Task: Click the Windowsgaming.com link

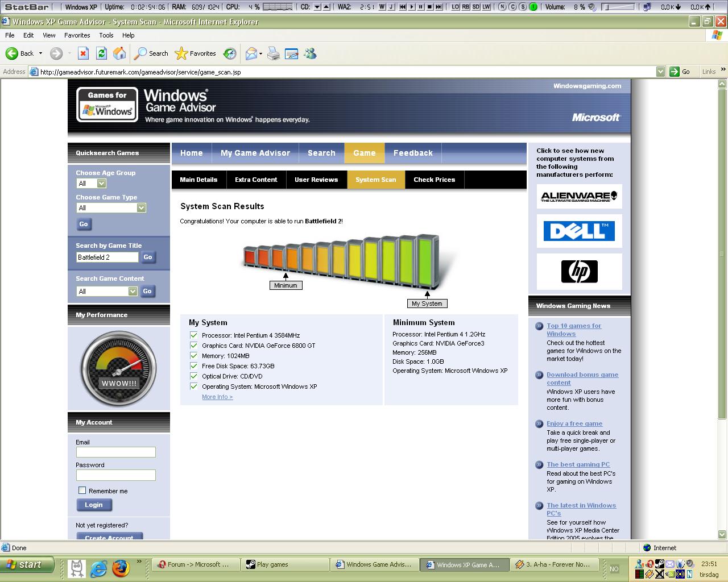Action: tap(587, 86)
